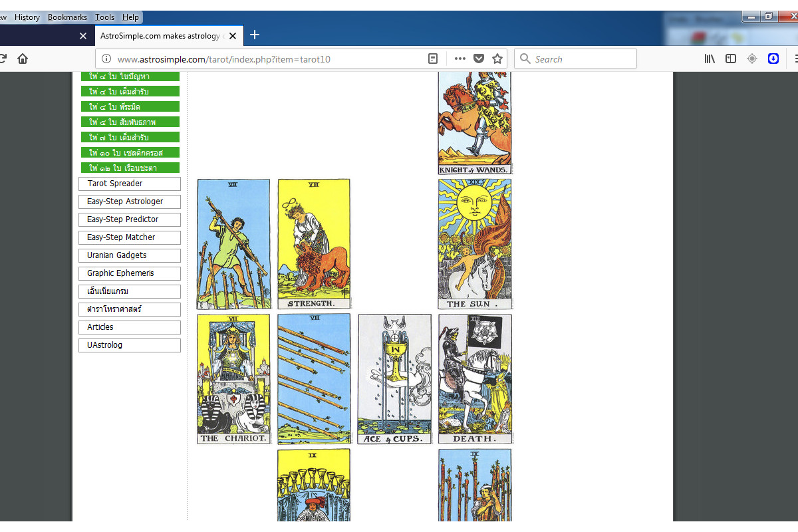Open the ไพ่ ๑๐ ใบ เซลติกครอส spread
Screen dimensions: 798x532
coord(130,152)
